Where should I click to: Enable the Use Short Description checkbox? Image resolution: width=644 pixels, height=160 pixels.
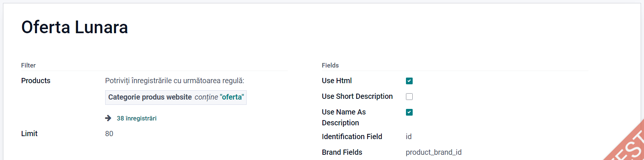click(x=409, y=97)
